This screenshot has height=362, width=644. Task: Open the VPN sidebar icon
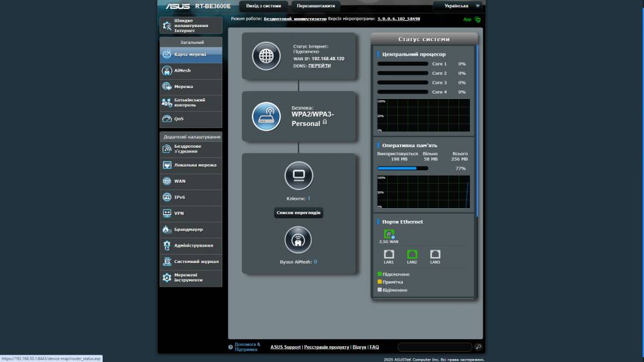tap(167, 213)
